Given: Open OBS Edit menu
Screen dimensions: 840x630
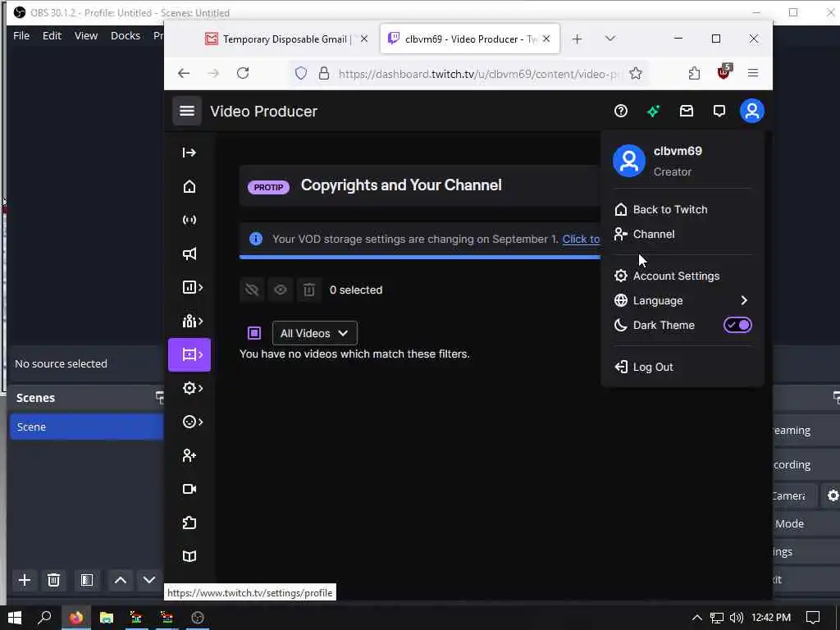Looking at the screenshot, I should [x=52, y=35].
